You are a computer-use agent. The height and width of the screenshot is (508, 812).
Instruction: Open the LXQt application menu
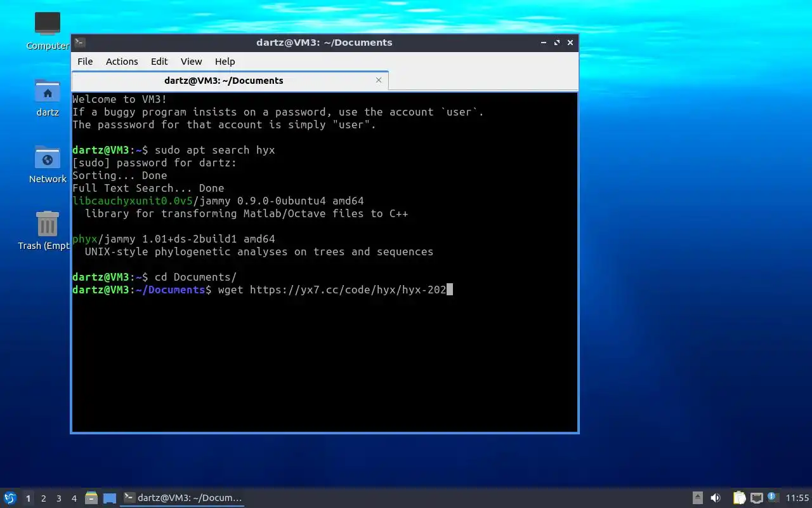[10, 498]
